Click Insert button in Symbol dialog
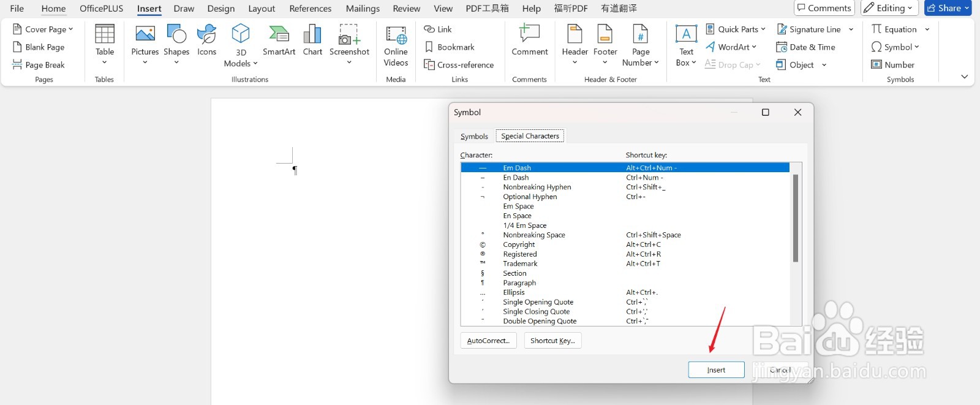Screen dimensions: 980x405 tap(716, 370)
